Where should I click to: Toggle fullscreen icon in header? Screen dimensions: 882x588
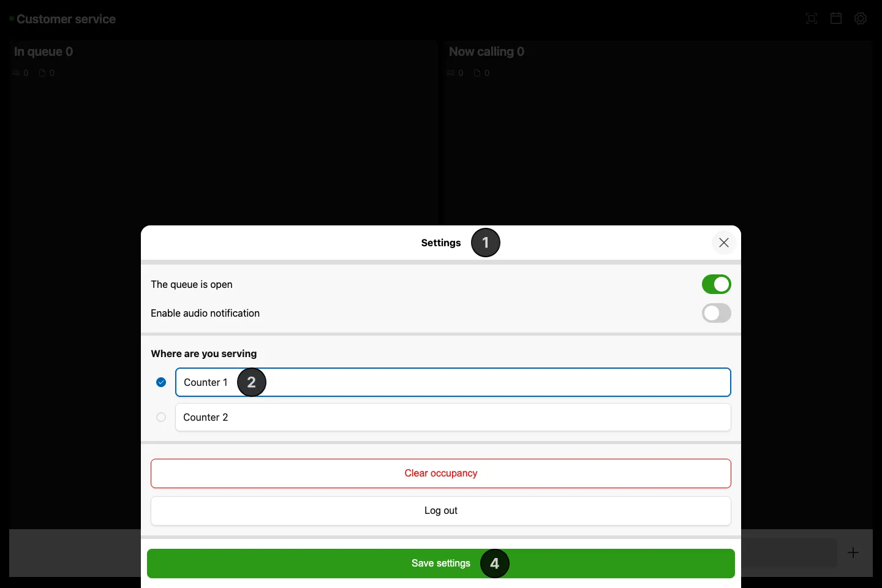point(812,18)
